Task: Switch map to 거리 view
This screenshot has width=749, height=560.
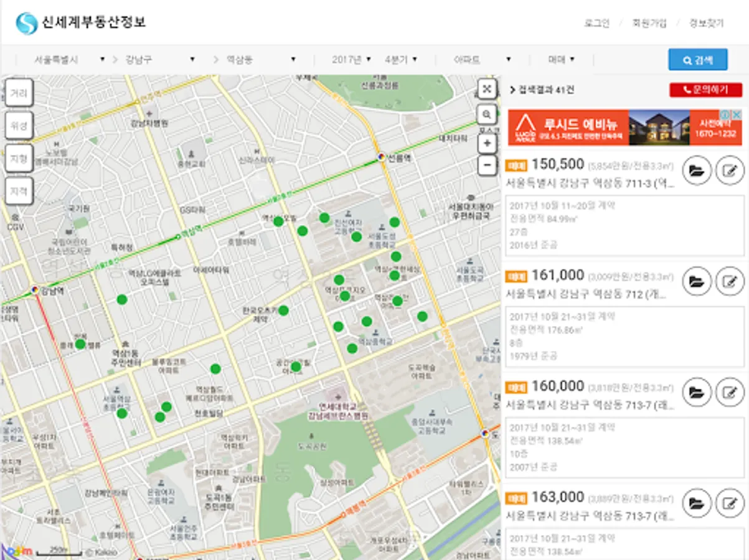Action: click(x=19, y=93)
